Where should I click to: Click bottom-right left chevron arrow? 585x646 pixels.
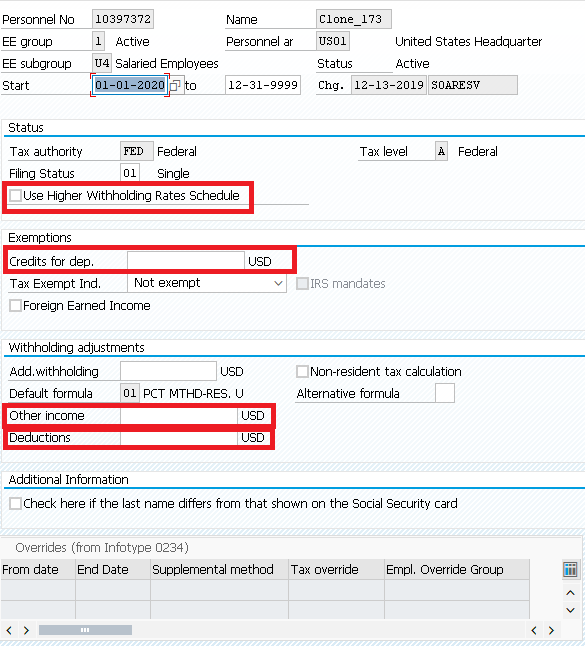point(534,630)
